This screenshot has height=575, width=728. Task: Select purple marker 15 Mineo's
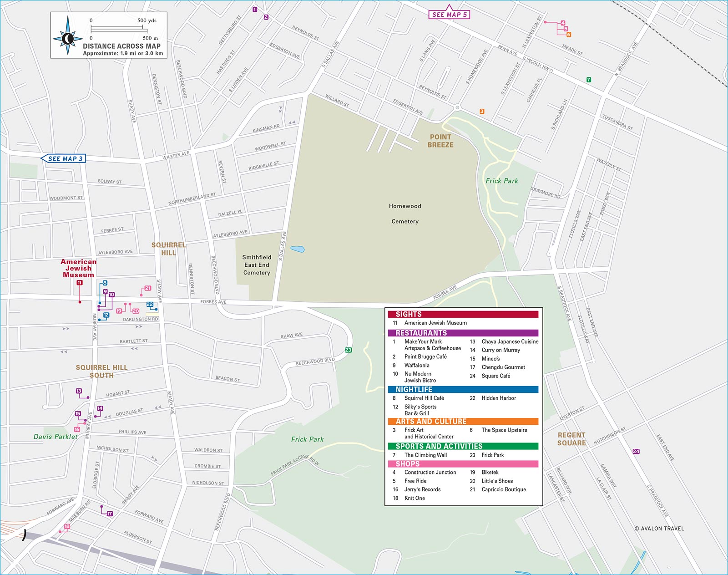coord(78,414)
